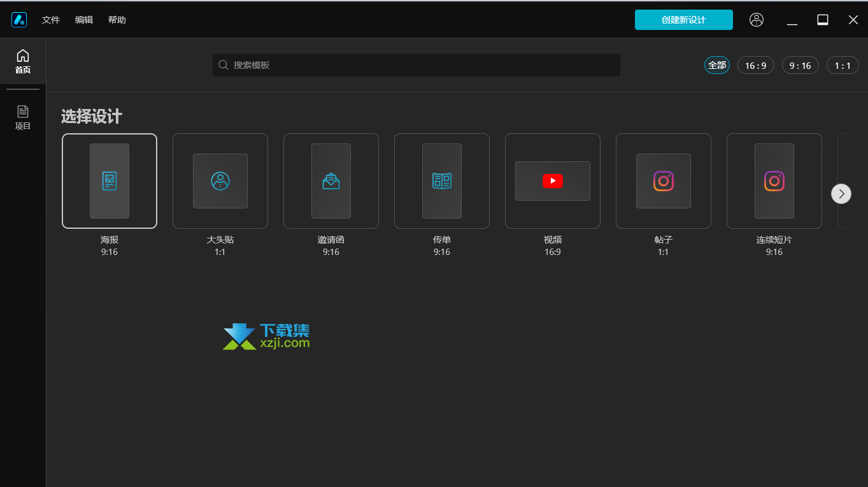This screenshot has height=487, width=868.
Task: Close the application window
Action: pos(853,20)
